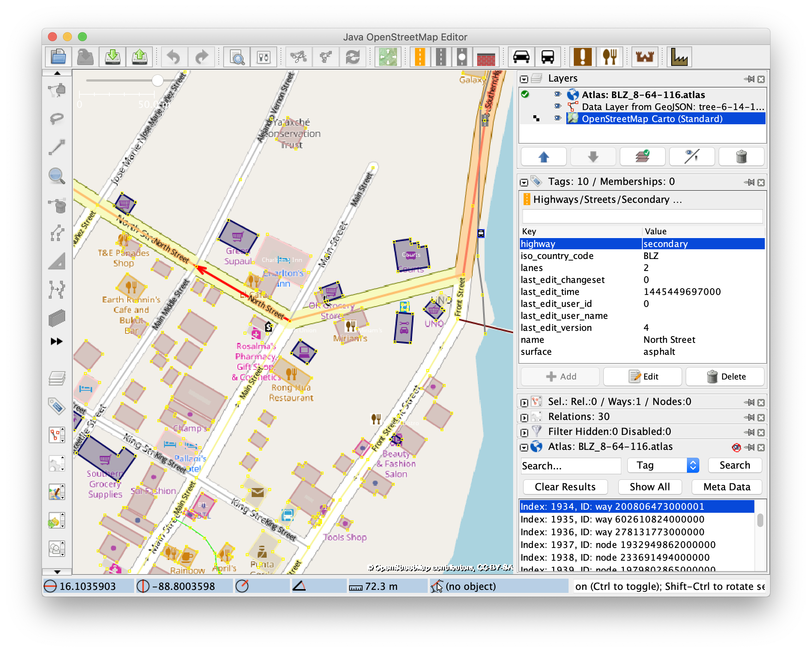
Task: Click the merge layer icon in Layers panel
Action: tap(642, 158)
